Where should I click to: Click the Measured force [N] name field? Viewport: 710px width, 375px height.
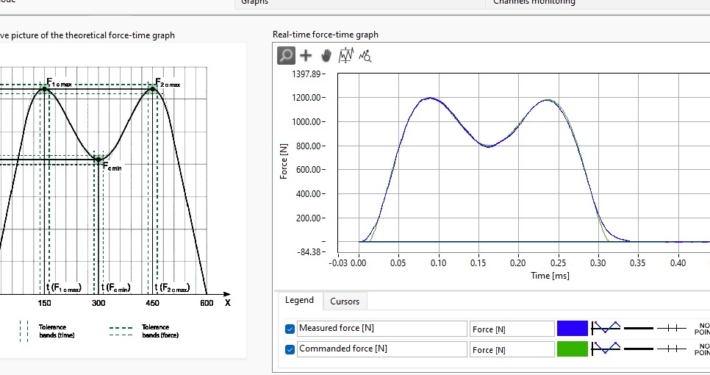(382, 328)
